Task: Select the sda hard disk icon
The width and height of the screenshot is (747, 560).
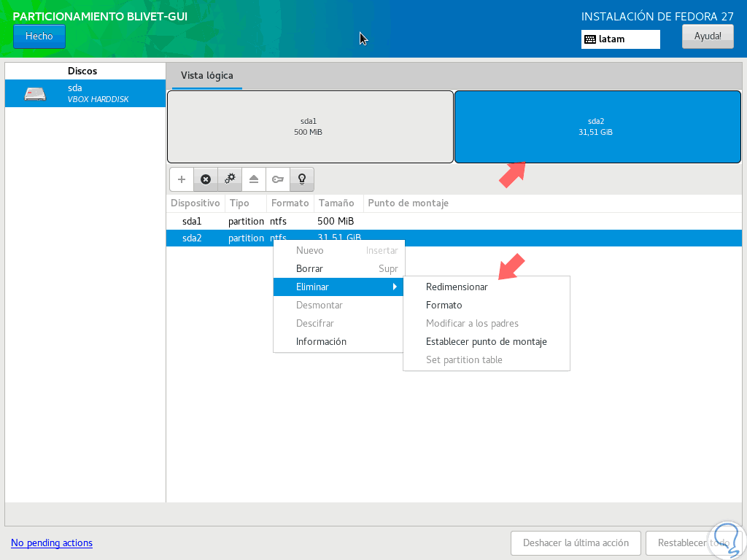Action: [35, 94]
